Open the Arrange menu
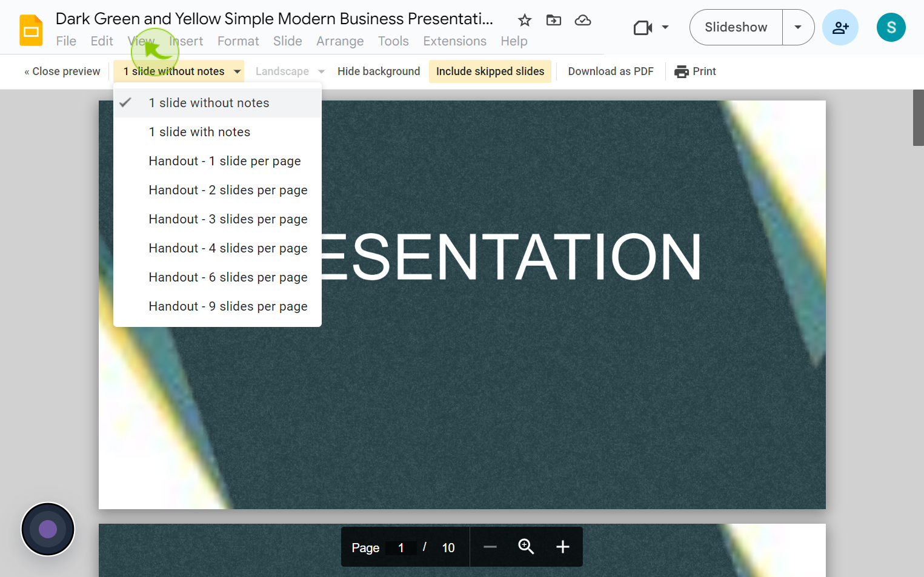This screenshot has height=577, width=924. coord(340,41)
